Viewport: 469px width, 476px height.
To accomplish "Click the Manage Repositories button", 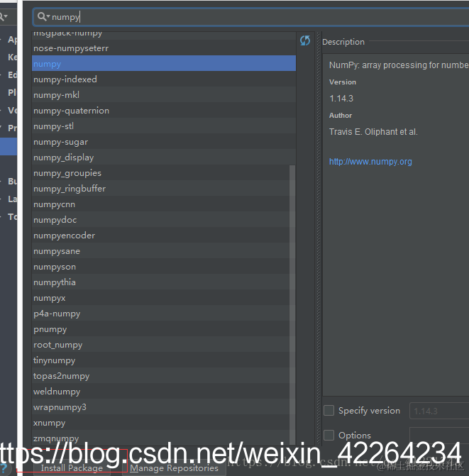I will tap(175, 467).
